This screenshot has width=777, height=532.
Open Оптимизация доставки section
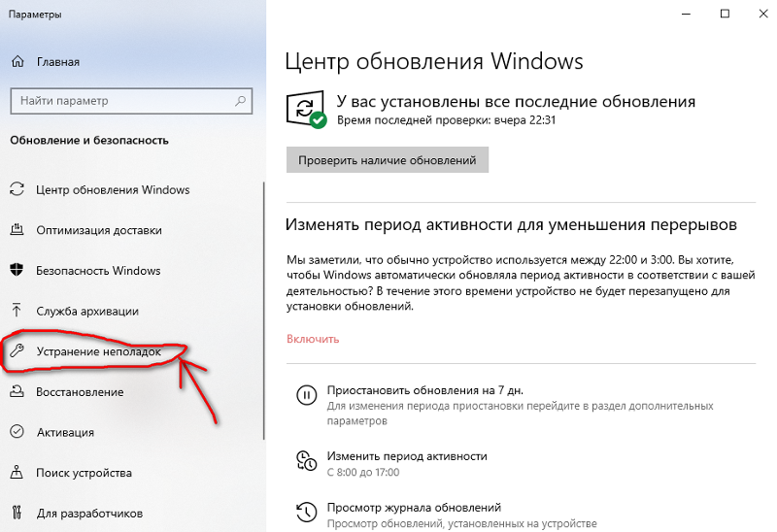pos(99,230)
